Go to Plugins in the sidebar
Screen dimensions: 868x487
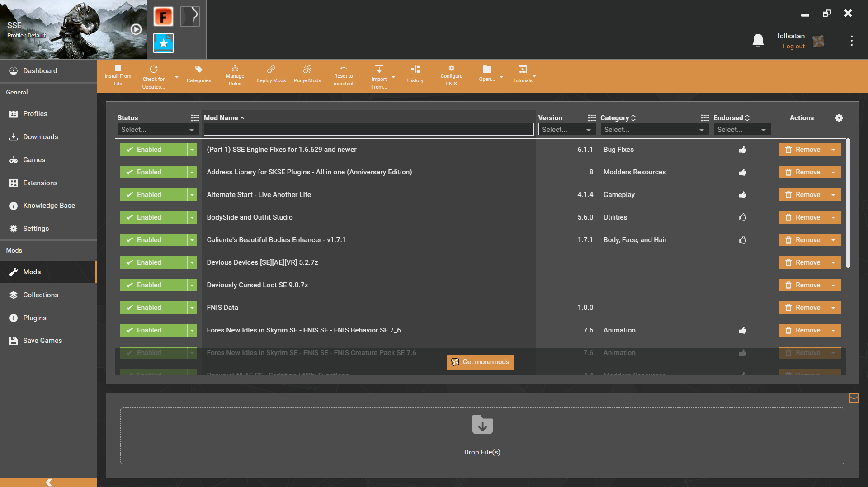[35, 318]
